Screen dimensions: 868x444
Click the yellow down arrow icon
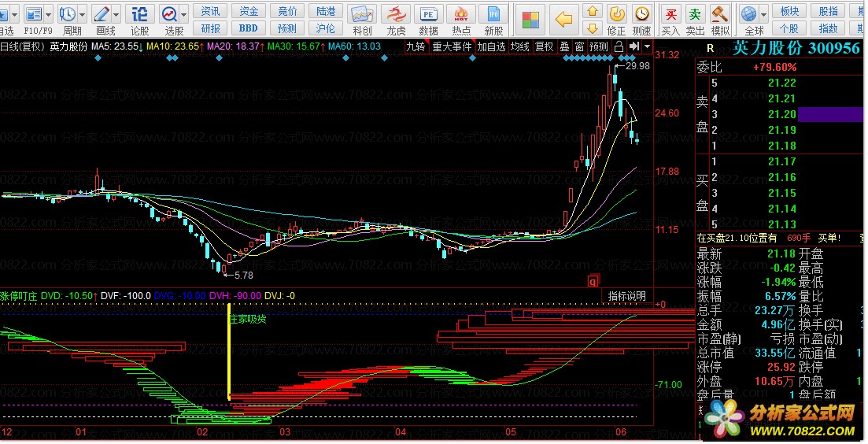[x=593, y=28]
